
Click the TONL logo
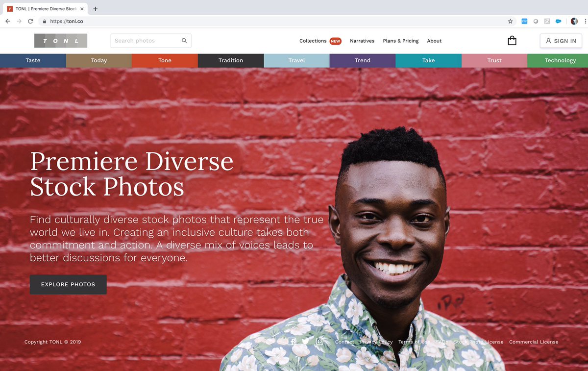61,41
